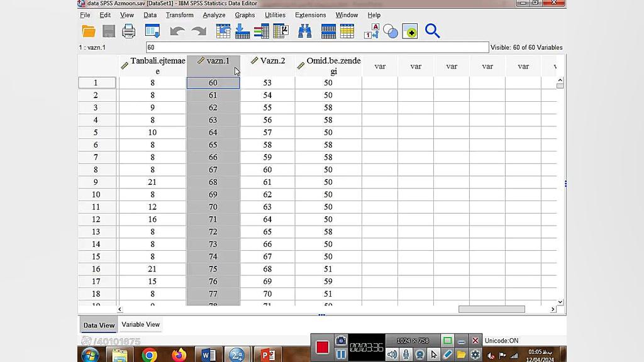Open Firefox from taskbar

click(x=179, y=354)
